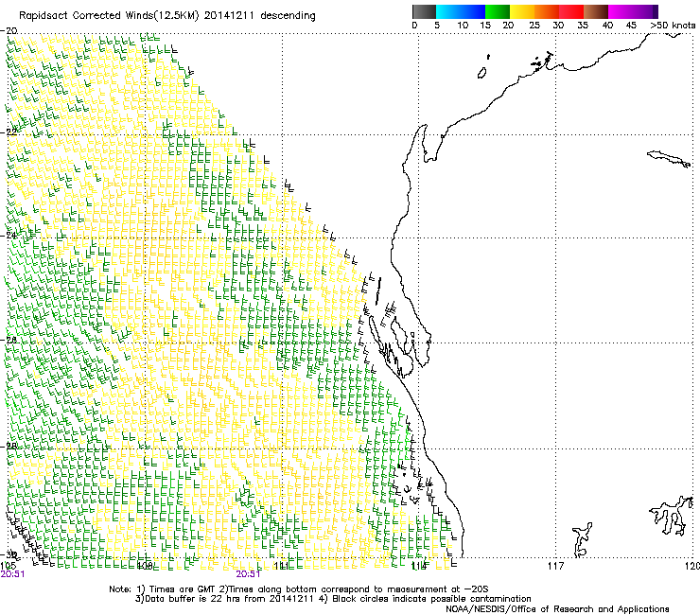This screenshot has height=615, width=700.
Task: Click the '>50 knots' legend label
Action: coord(674,26)
